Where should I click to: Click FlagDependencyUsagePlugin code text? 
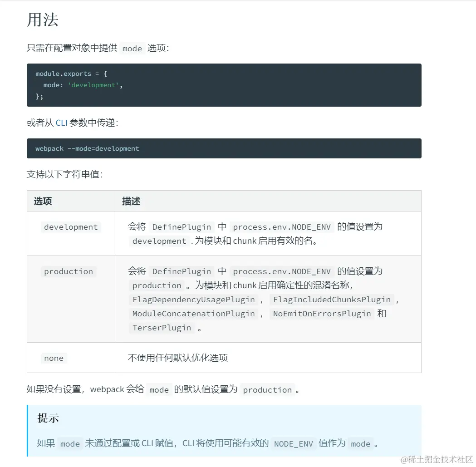193,300
